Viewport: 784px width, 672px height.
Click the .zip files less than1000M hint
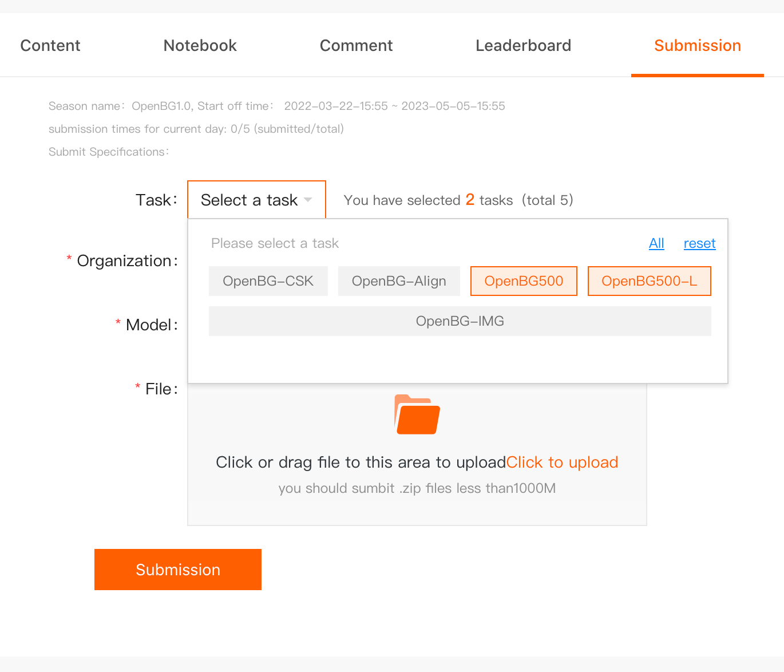417,488
